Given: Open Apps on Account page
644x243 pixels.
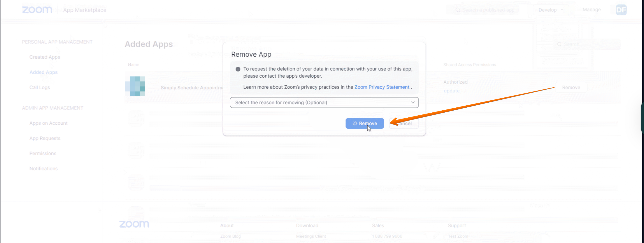Looking at the screenshot, I should pos(48,123).
